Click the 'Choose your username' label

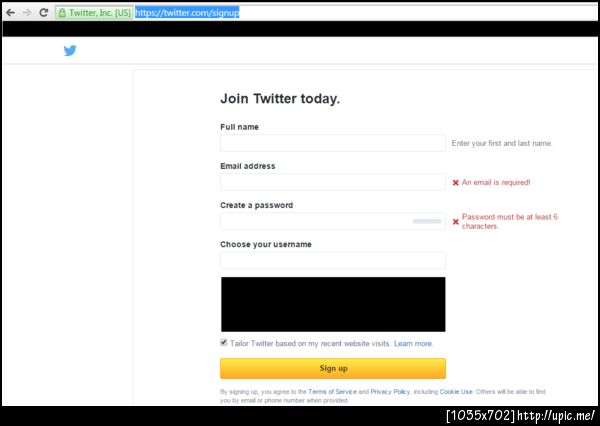(x=266, y=244)
